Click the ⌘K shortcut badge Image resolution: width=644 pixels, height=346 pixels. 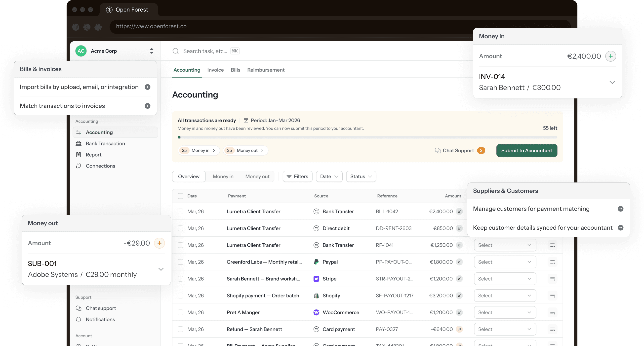point(235,51)
